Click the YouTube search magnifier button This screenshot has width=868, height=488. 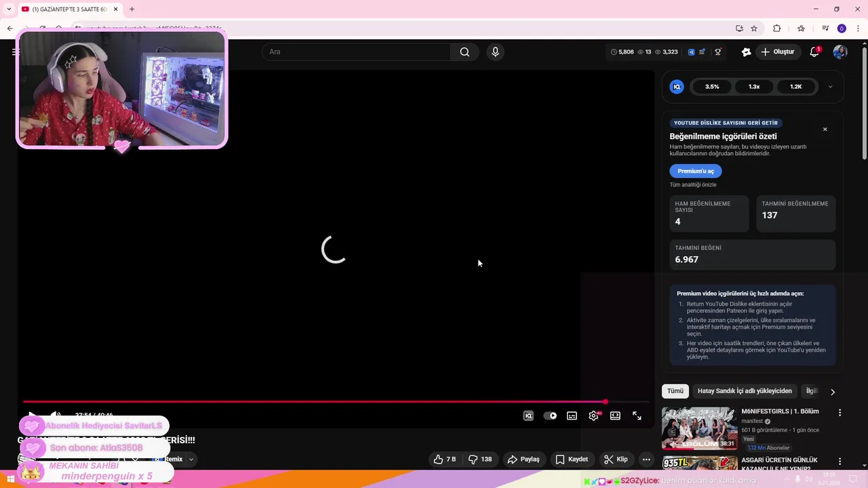pos(465,52)
